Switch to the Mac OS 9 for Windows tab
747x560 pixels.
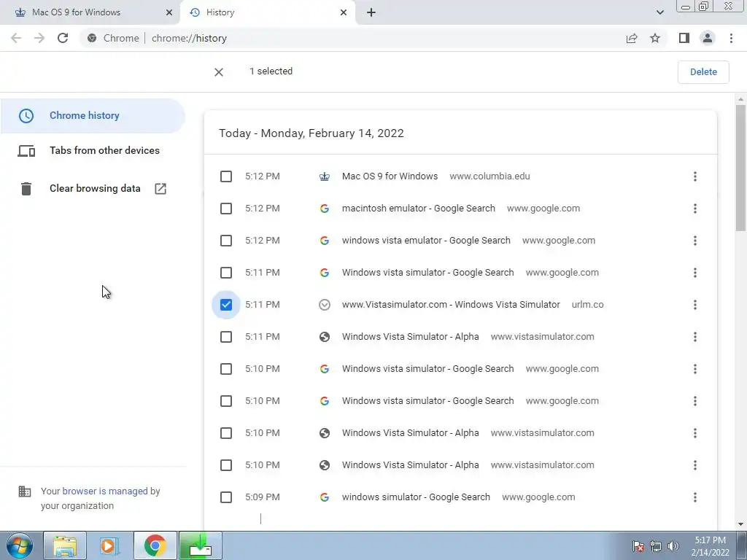[90, 12]
